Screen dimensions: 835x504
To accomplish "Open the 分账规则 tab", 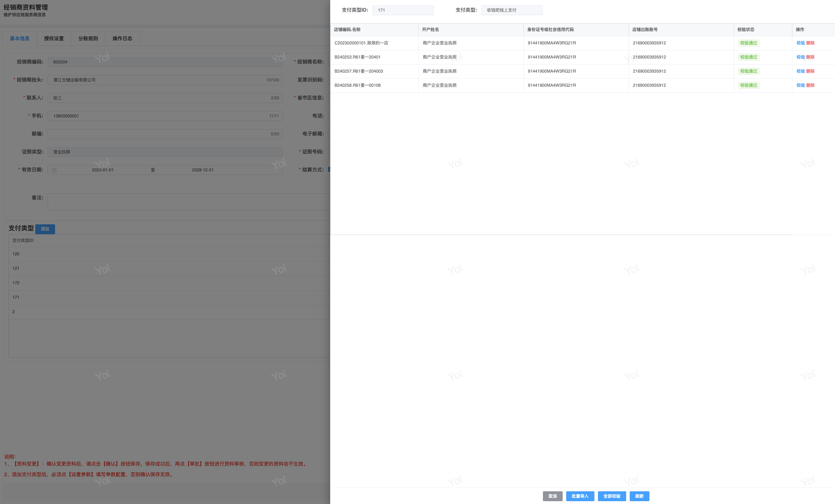I will (88, 38).
